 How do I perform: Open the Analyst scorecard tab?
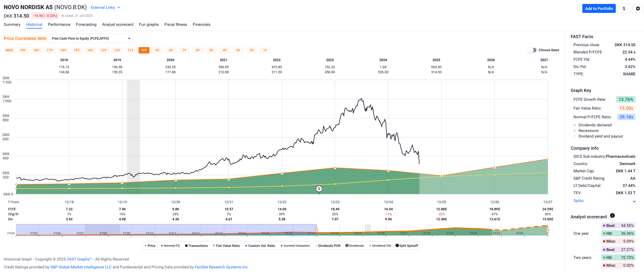pyautogui.click(x=117, y=24)
